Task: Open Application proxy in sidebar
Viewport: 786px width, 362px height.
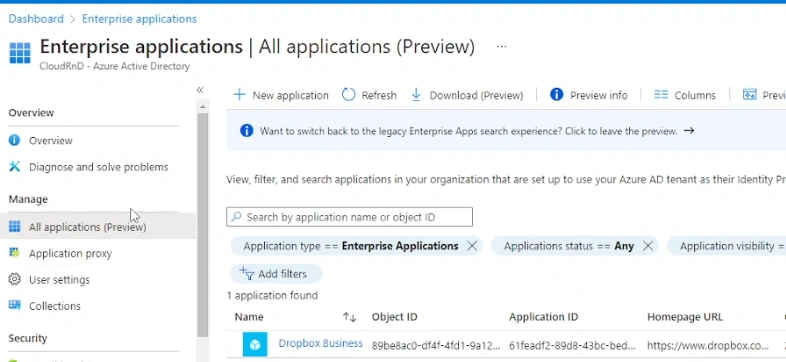Action: (60, 253)
